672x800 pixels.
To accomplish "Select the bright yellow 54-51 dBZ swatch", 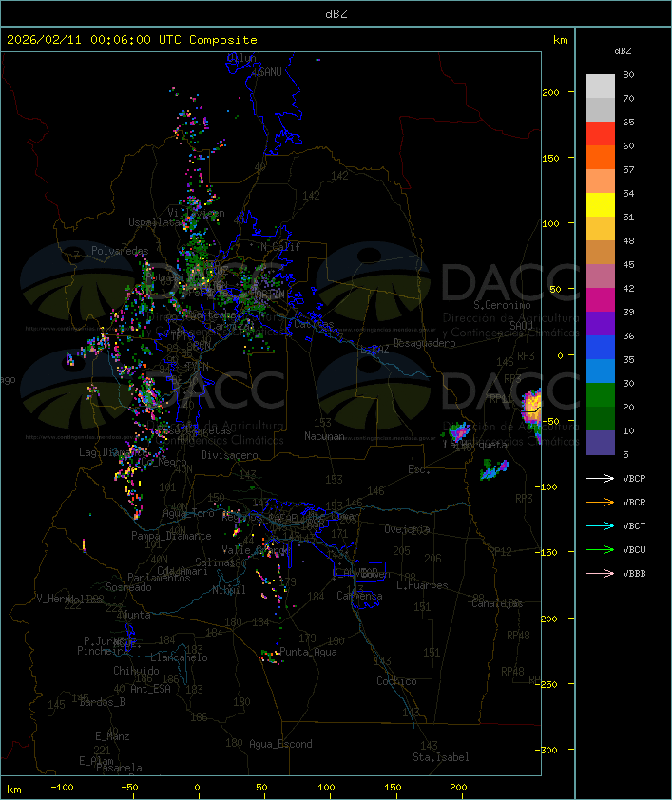I will (x=600, y=204).
